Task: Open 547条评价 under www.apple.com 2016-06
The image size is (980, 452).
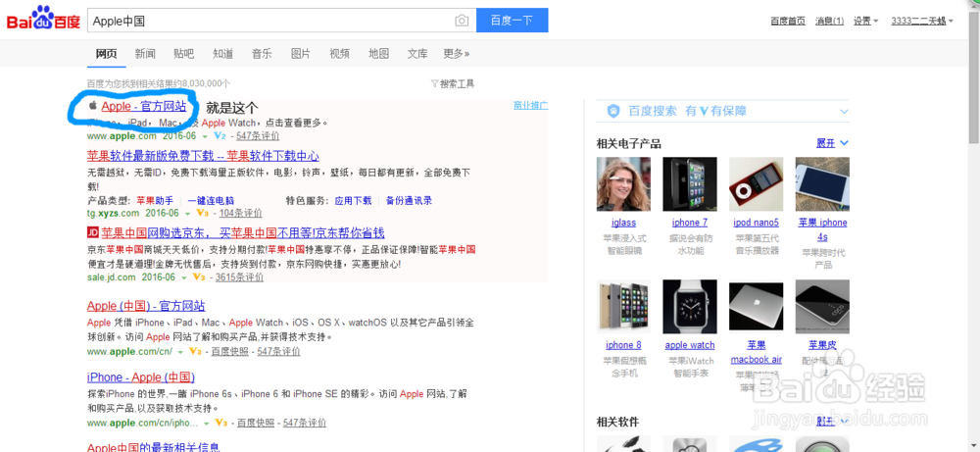Action: point(258,135)
